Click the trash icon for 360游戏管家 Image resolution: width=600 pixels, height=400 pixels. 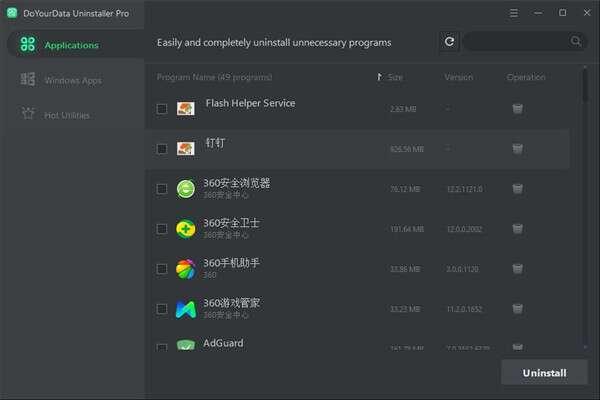click(x=517, y=308)
